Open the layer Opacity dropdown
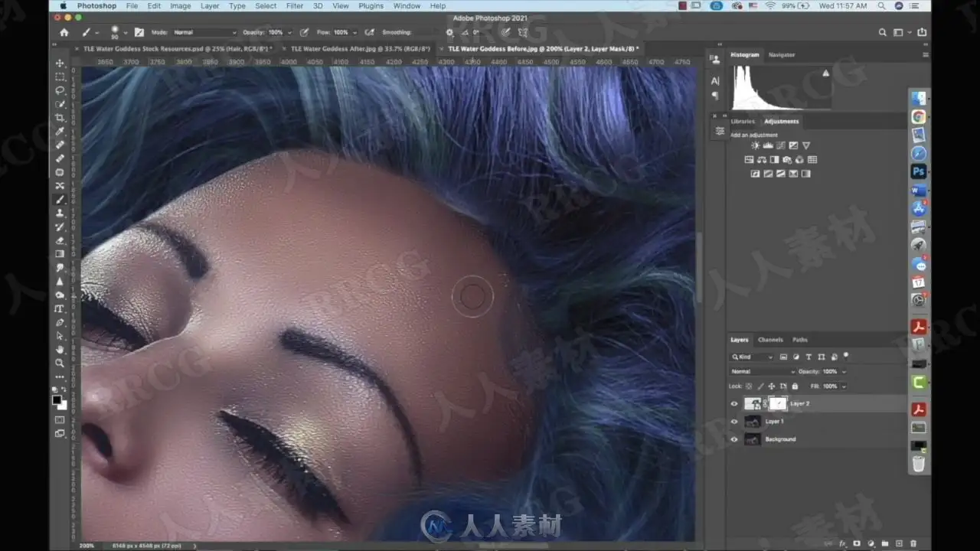The image size is (980, 551). [x=844, y=372]
